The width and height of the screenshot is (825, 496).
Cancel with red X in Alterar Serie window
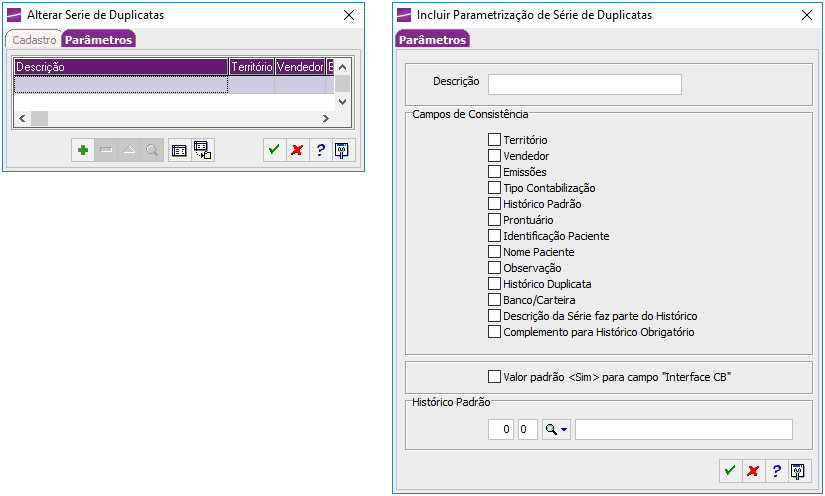coord(296,150)
